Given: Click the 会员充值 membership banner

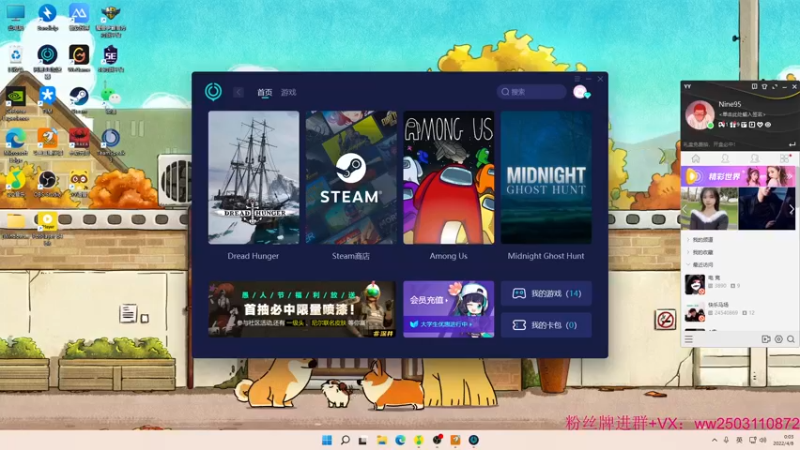Looking at the screenshot, I should 448,309.
